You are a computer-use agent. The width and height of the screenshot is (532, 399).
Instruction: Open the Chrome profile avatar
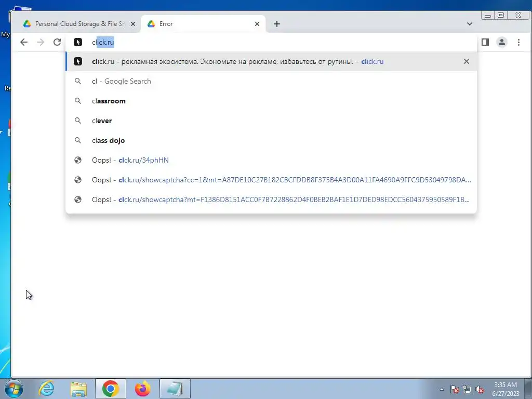502,42
